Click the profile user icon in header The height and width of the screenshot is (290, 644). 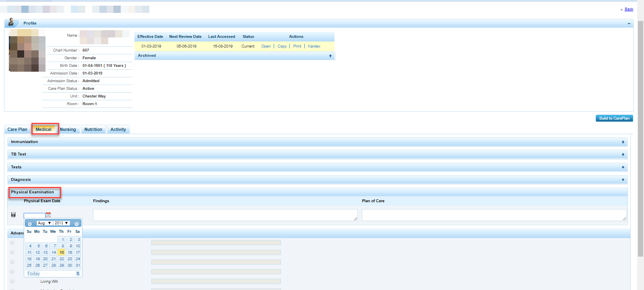coord(11,22)
